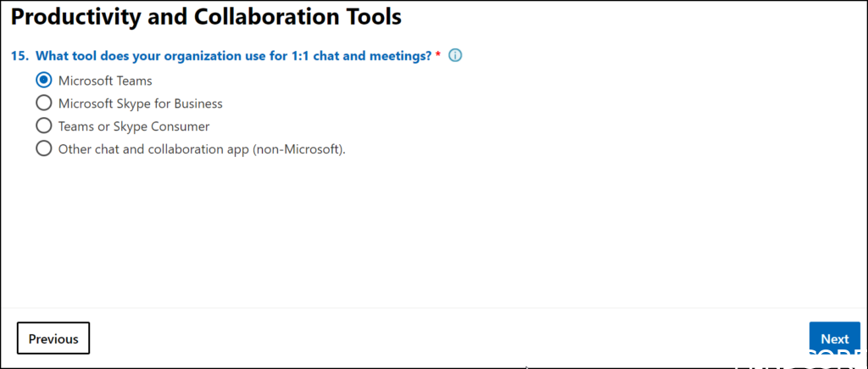This screenshot has height=369, width=868.
Task: Click the red required asterisk
Action: (x=438, y=56)
